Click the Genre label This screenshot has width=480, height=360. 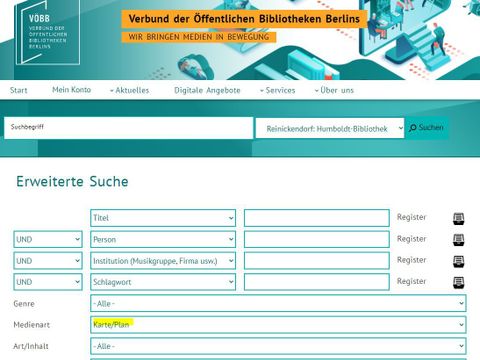24,304
